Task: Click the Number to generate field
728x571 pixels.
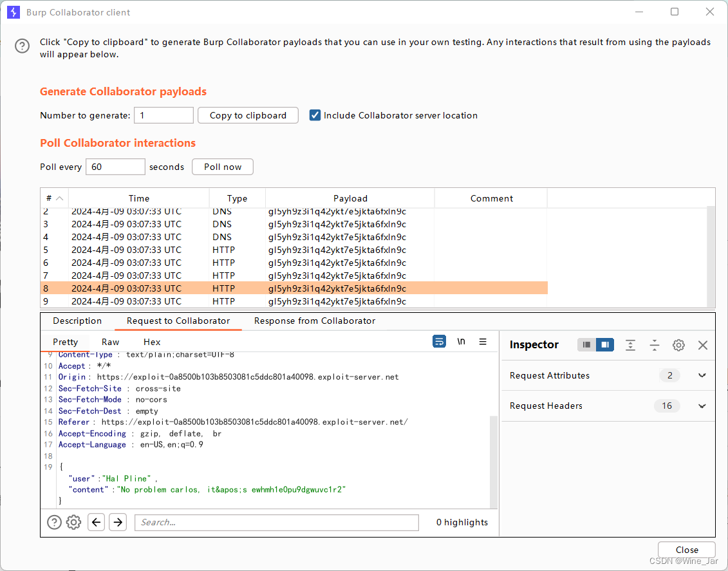Action: (x=164, y=115)
